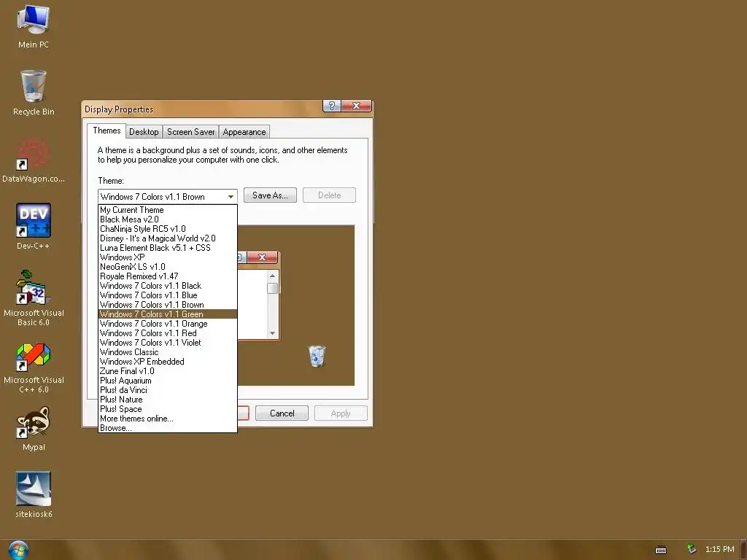Choose Disney - It's a Magical World v2.0
The image size is (747, 560).
coord(168,238)
